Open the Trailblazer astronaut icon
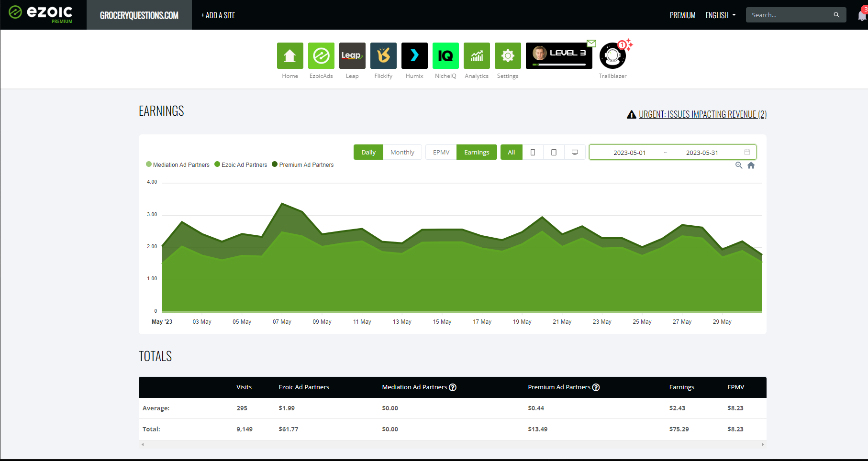This screenshot has height=461, width=868. [x=612, y=56]
